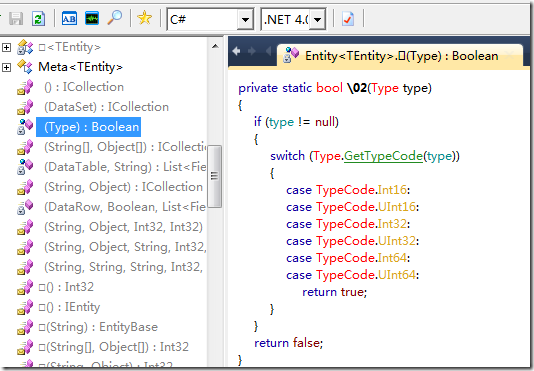Click the method icon beside □(String) : EntityBase
534x371 pixels.
pos(25,327)
